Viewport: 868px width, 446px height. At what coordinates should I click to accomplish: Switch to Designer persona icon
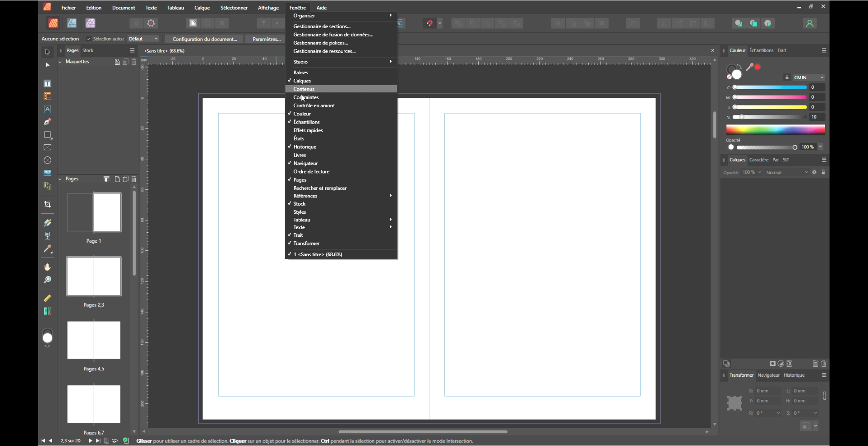pos(72,23)
